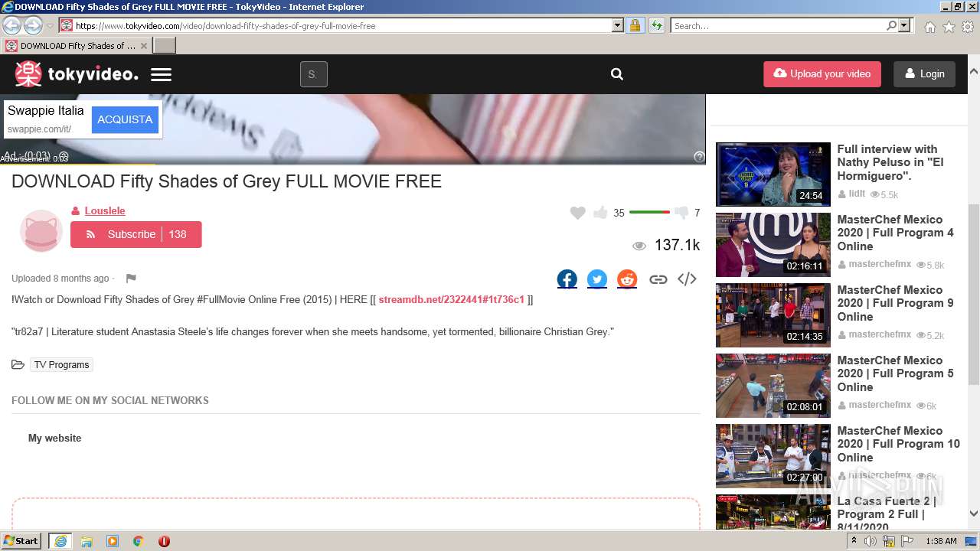Open the Chrome taskbar icon
Image resolution: width=980 pixels, height=551 pixels.
139,541
